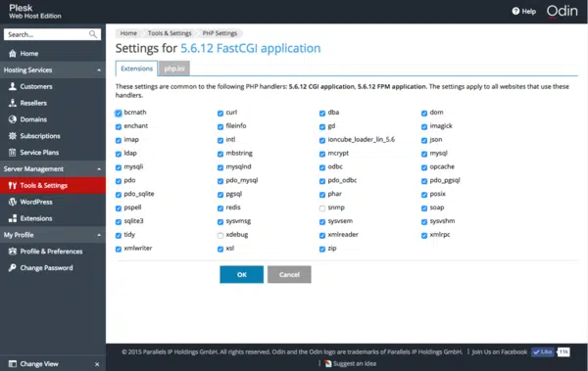Toggle the pdo_pgsql extension checkbox
Screen dimensions: 588x371
pyautogui.click(x=424, y=181)
